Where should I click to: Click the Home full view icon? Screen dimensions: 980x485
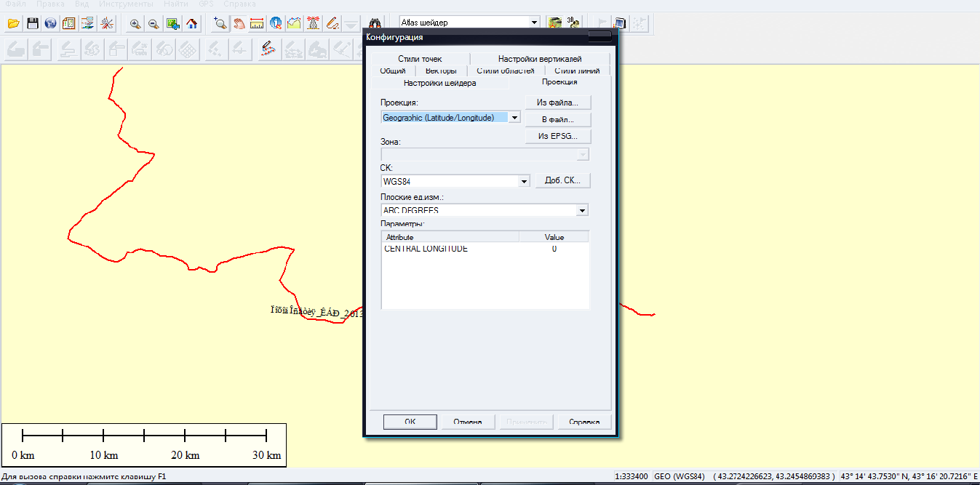(191, 23)
